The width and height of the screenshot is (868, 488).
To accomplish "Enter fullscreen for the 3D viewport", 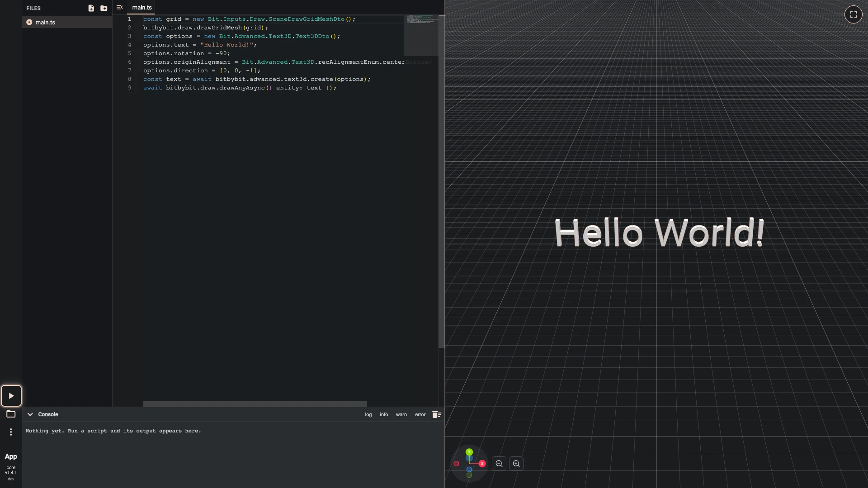I will pyautogui.click(x=854, y=14).
